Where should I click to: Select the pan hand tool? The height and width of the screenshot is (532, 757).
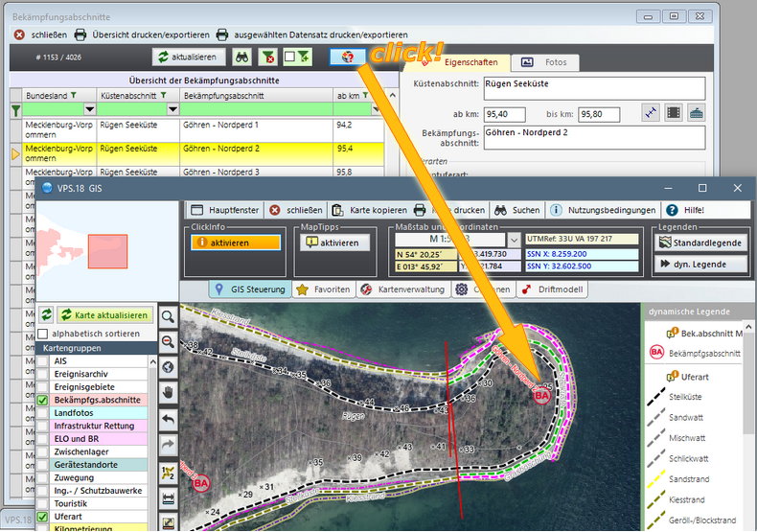coord(168,392)
